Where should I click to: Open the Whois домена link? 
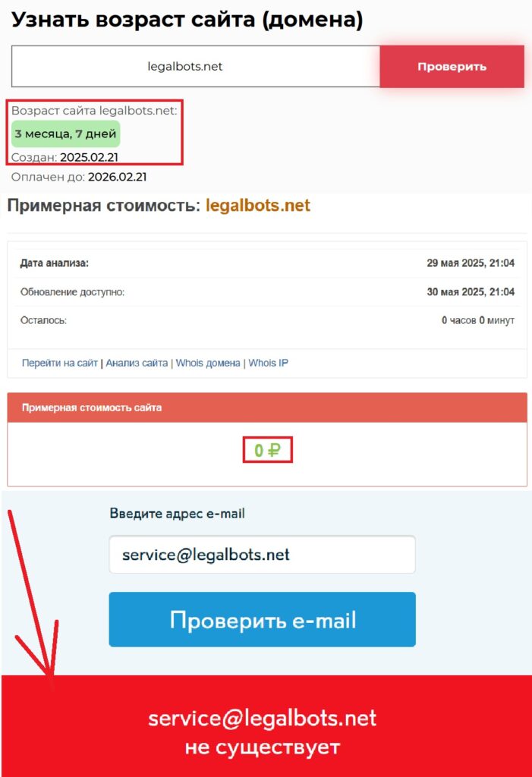click(x=208, y=363)
